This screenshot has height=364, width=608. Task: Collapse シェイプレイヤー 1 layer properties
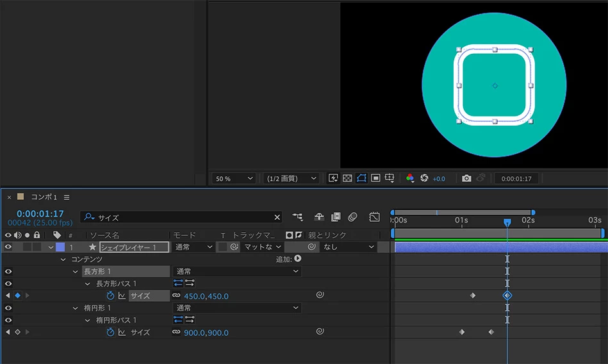pyautogui.click(x=51, y=247)
